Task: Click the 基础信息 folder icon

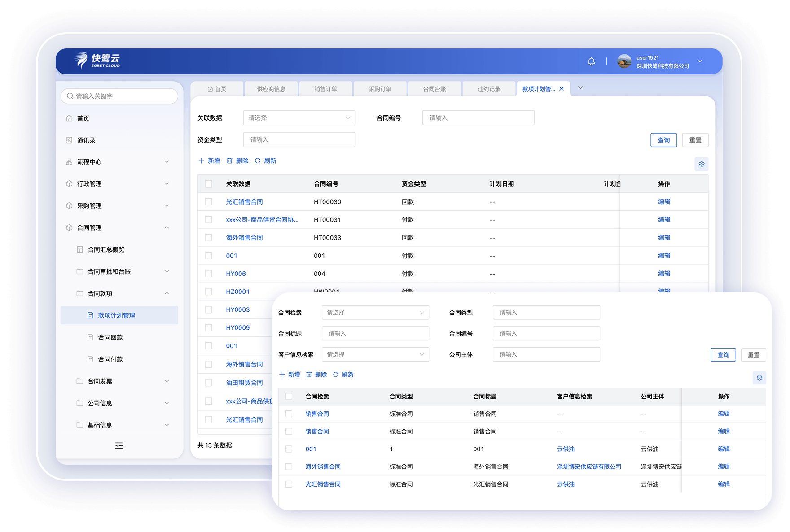Action: (x=80, y=426)
